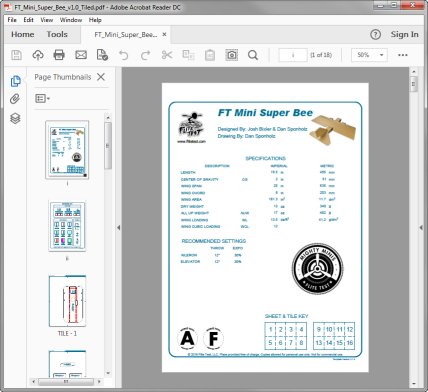Open thumbnail options dropdown menu

pyautogui.click(x=42, y=98)
